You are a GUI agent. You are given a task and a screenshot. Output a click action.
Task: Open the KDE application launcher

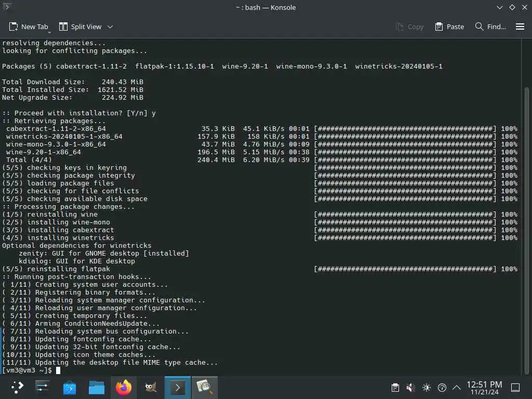(x=17, y=387)
